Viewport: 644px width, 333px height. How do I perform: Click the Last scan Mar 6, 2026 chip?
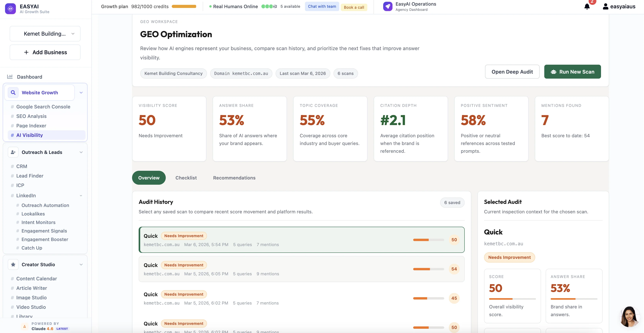pos(303,74)
